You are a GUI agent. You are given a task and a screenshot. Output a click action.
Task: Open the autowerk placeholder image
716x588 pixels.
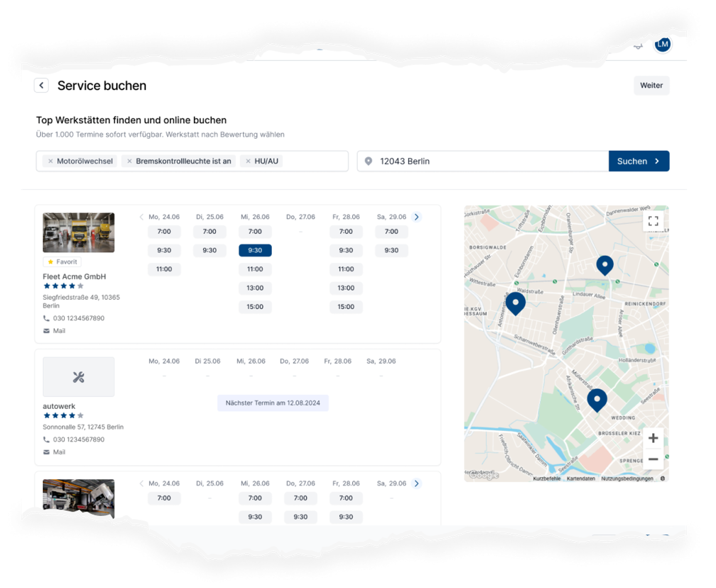click(79, 377)
